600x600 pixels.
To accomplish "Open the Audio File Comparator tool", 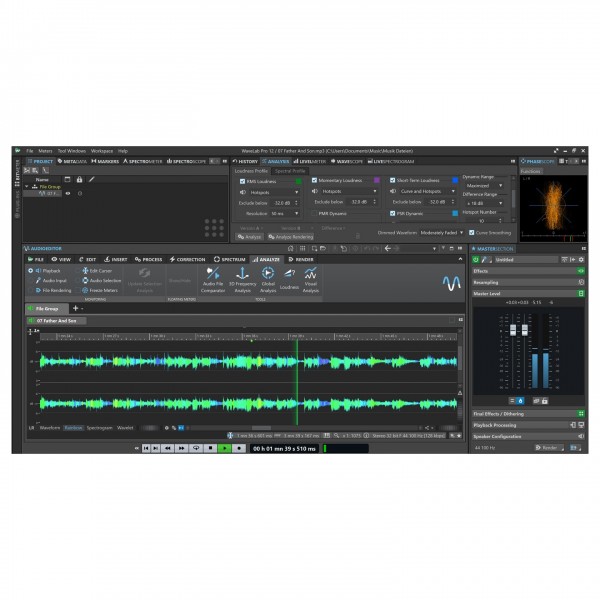I will pos(213,280).
